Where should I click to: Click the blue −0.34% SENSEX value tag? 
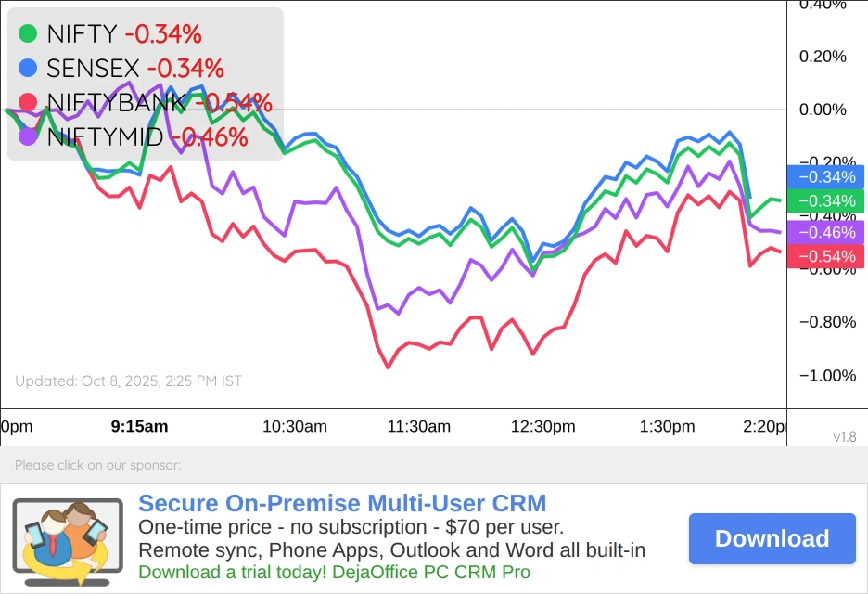pos(825,177)
